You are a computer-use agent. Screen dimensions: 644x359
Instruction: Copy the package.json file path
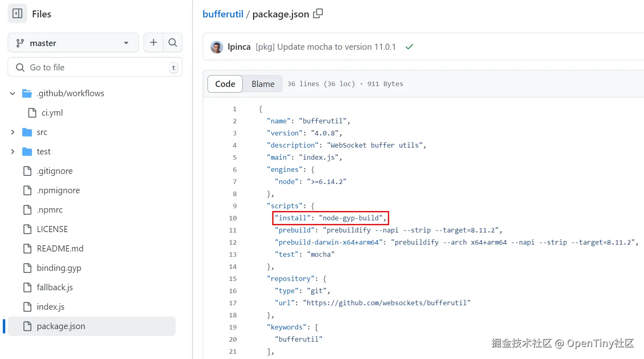point(318,14)
